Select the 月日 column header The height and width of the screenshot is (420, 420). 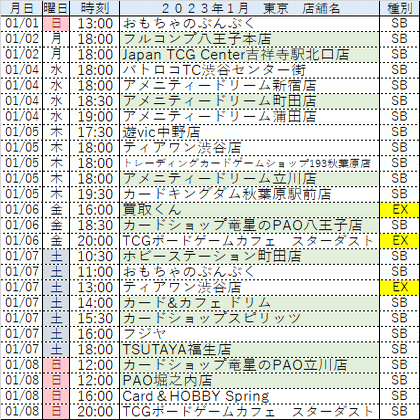[21, 8]
